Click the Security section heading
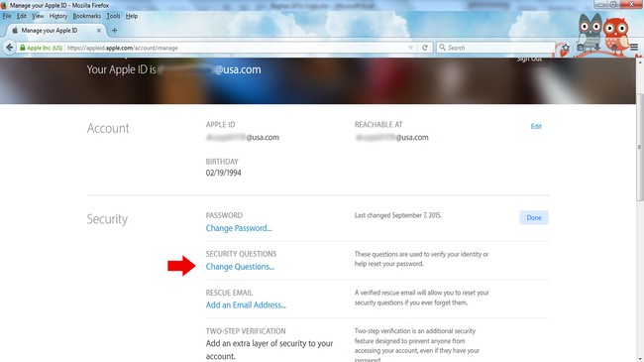Viewport: 644px width, 362px height. point(107,219)
